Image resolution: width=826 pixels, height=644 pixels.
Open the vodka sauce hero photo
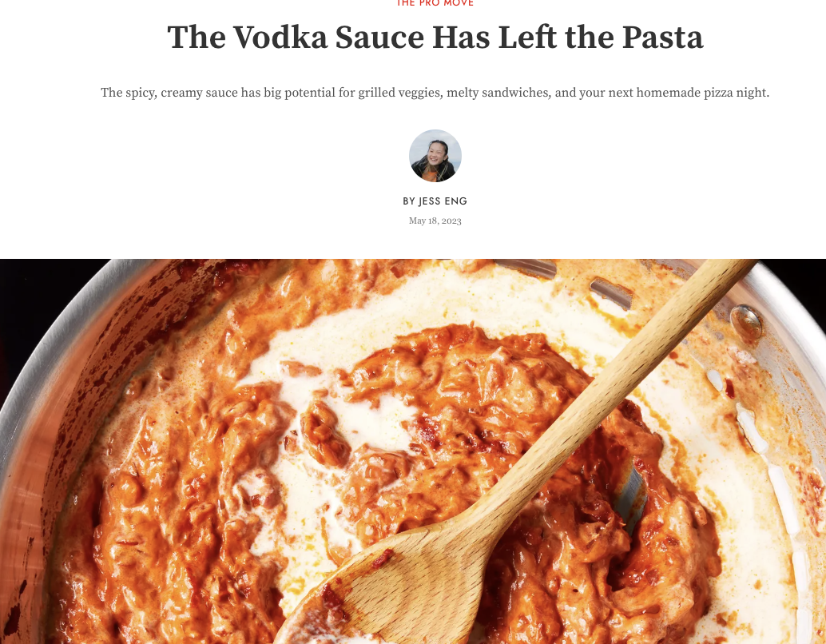click(x=413, y=451)
